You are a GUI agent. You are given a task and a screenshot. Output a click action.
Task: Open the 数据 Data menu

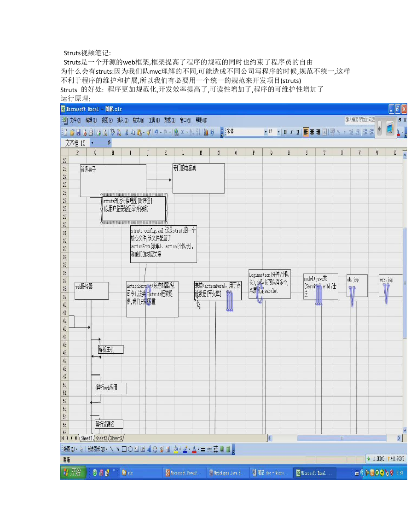[x=169, y=120]
